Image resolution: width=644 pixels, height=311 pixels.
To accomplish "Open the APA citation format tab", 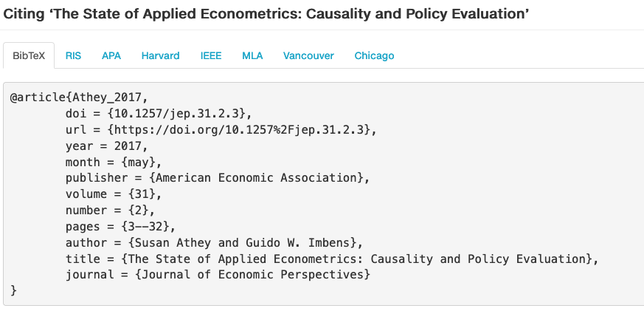I will click(x=111, y=55).
